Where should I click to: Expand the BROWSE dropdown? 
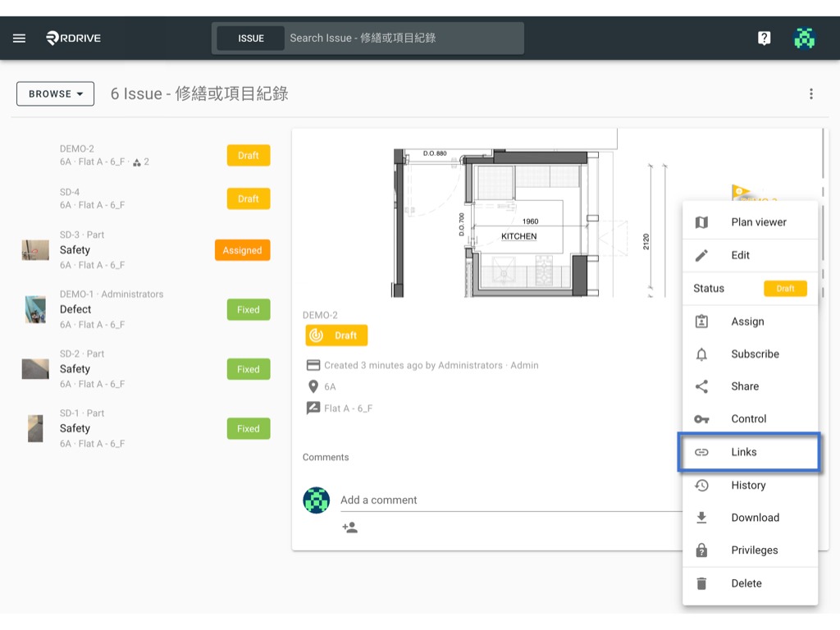click(x=55, y=94)
